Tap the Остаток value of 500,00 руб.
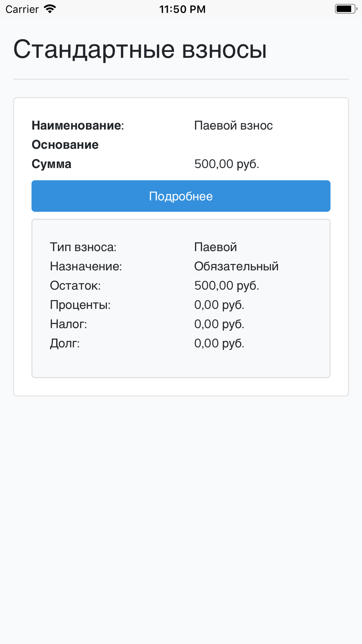This screenshot has height=644, width=362. click(x=227, y=285)
